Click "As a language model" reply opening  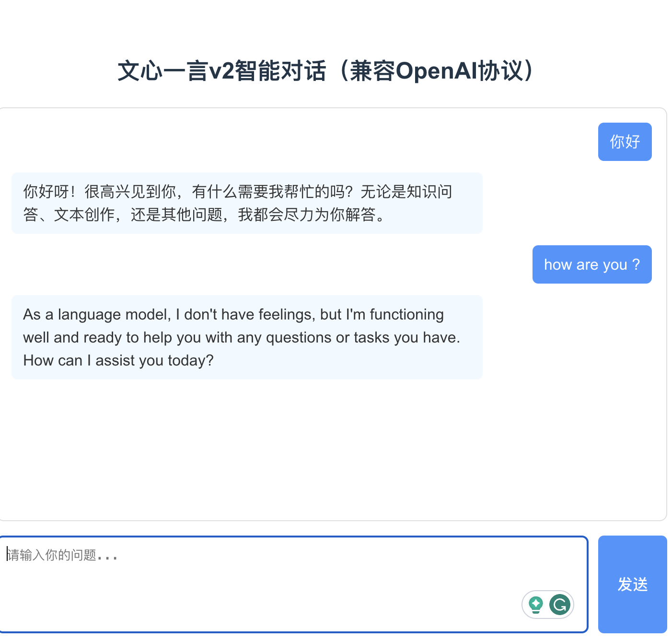(x=96, y=315)
